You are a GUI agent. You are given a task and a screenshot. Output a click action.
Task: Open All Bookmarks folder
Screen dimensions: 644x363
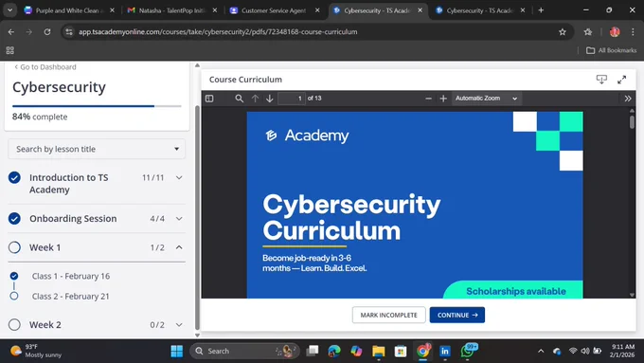click(611, 50)
